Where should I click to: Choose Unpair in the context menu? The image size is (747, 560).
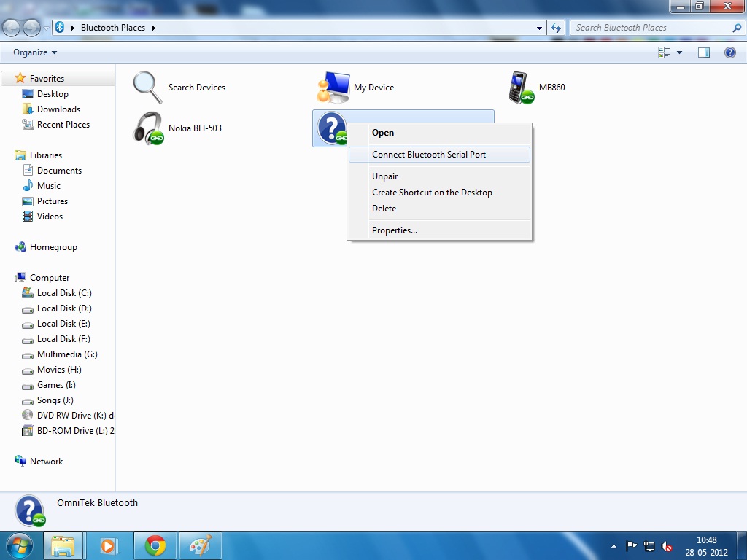(438, 176)
